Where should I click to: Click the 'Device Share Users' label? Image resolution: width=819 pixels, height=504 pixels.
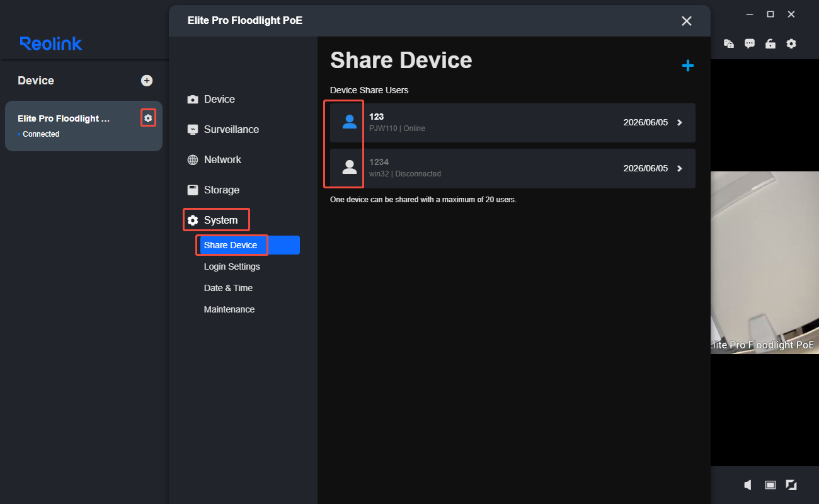tap(369, 90)
